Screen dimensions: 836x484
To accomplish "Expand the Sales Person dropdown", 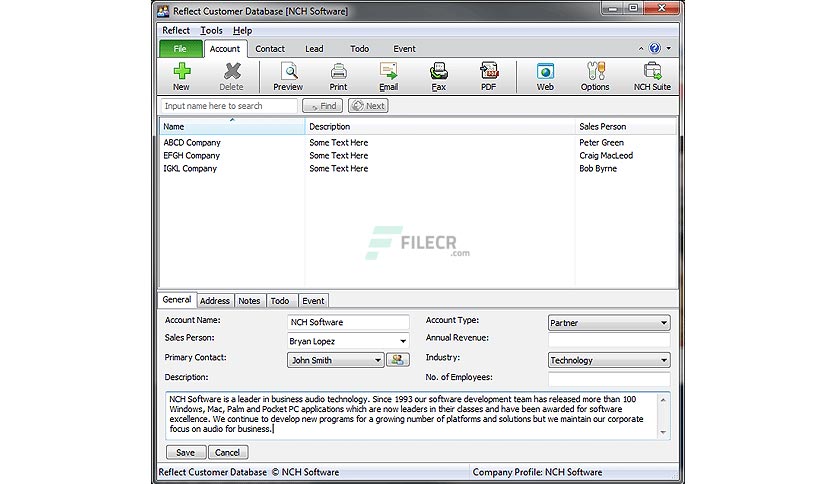I will pos(403,341).
